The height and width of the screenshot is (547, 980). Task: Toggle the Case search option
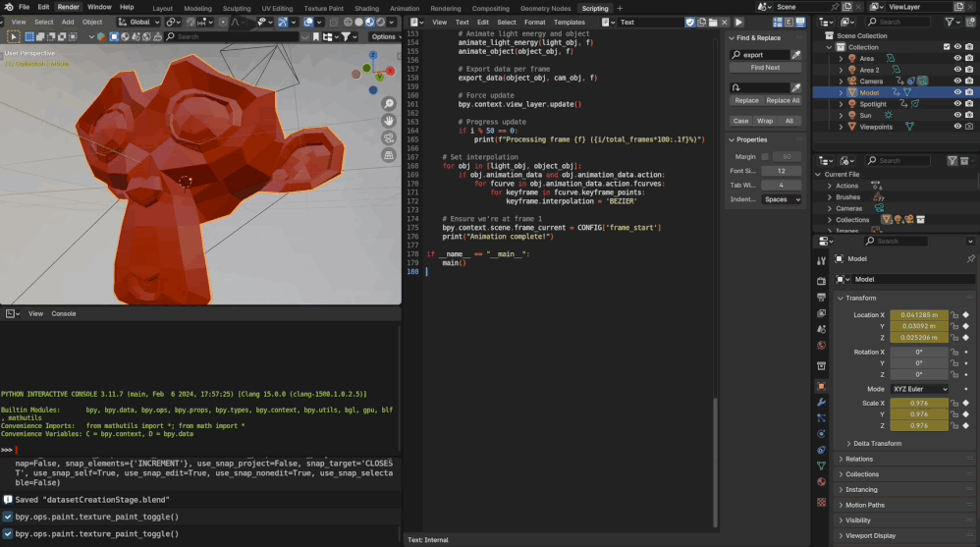click(x=740, y=121)
